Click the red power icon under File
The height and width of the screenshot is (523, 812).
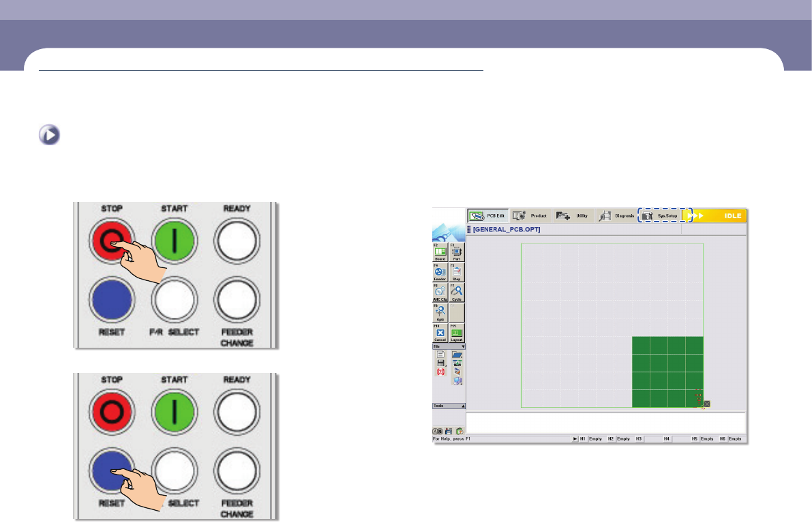tap(440, 372)
